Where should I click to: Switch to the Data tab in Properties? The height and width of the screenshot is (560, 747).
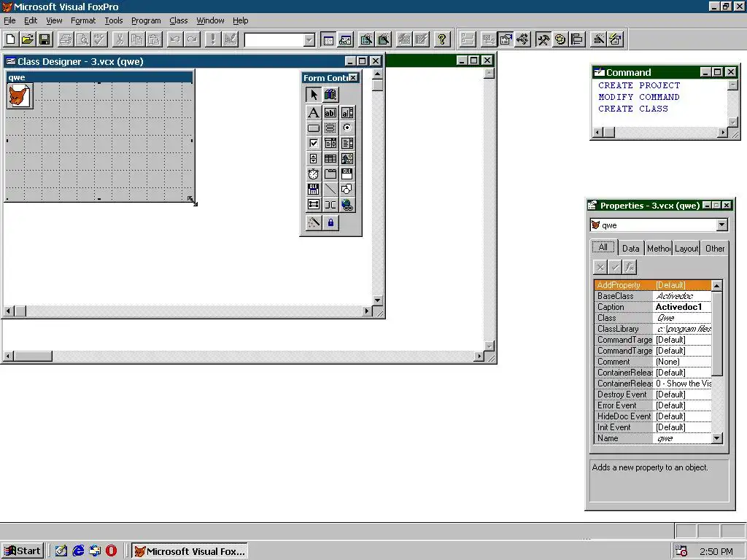630,248
